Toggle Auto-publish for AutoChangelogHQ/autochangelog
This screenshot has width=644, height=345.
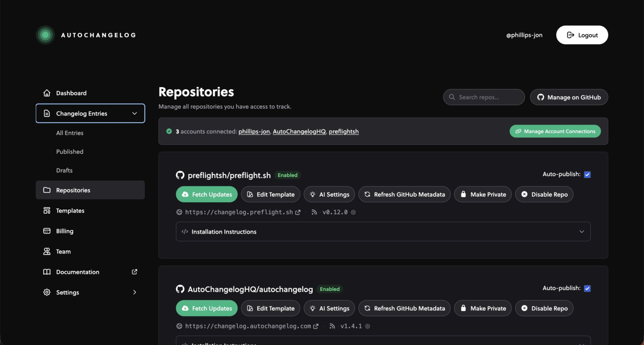point(587,288)
